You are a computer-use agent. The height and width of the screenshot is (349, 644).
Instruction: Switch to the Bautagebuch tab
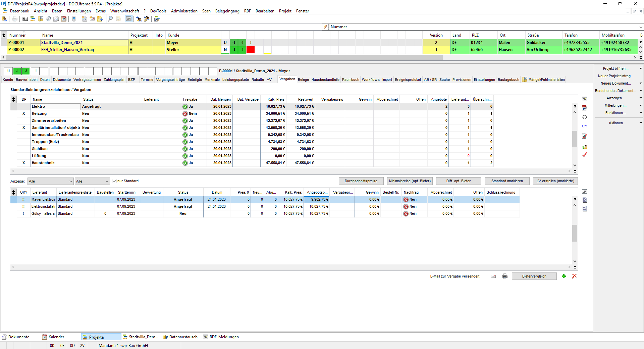(x=508, y=80)
